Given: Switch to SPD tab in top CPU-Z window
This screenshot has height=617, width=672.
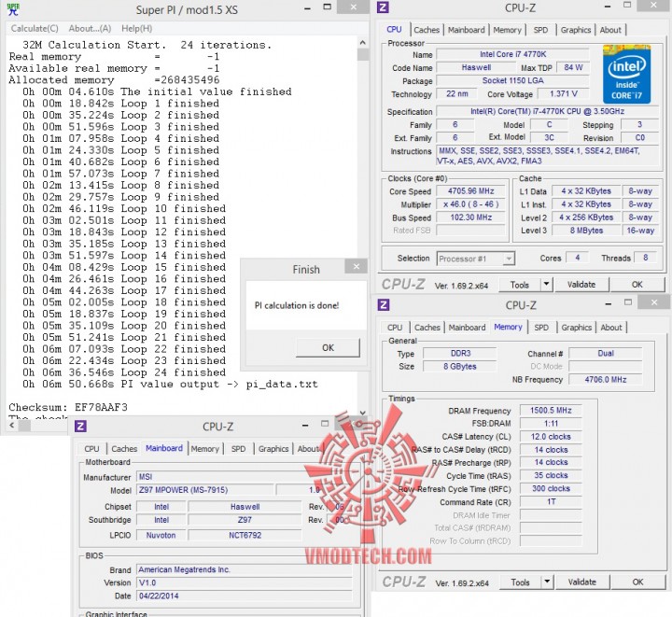Looking at the screenshot, I should [x=540, y=30].
